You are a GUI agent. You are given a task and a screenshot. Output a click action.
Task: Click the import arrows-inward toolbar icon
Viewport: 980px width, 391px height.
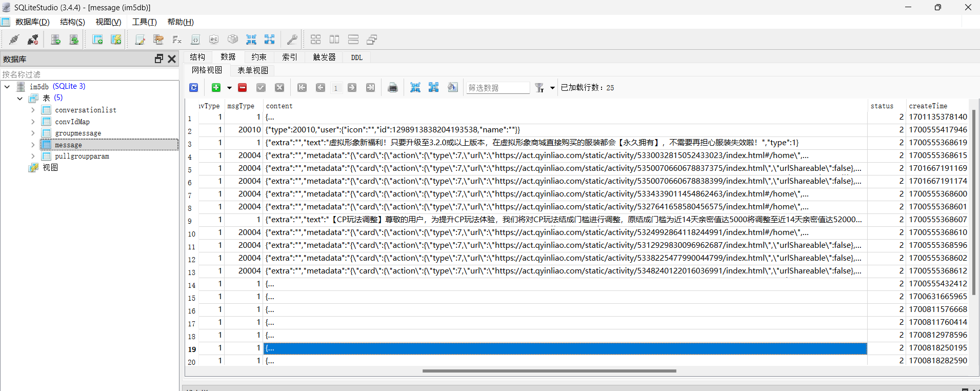coord(251,40)
